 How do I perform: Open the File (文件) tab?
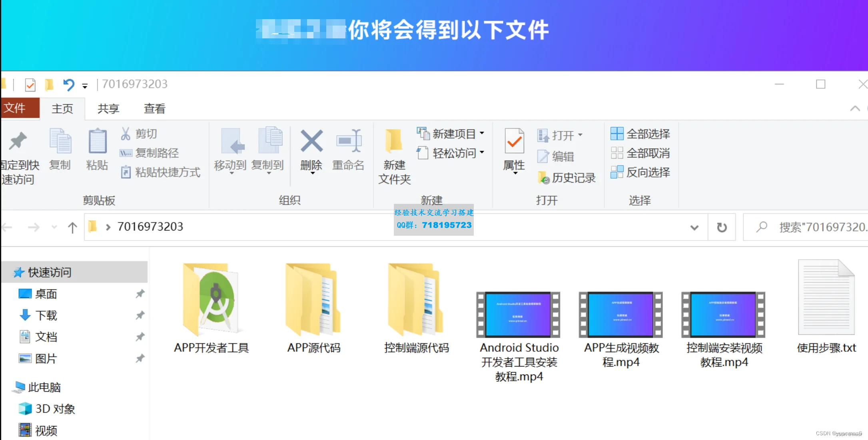tap(20, 108)
